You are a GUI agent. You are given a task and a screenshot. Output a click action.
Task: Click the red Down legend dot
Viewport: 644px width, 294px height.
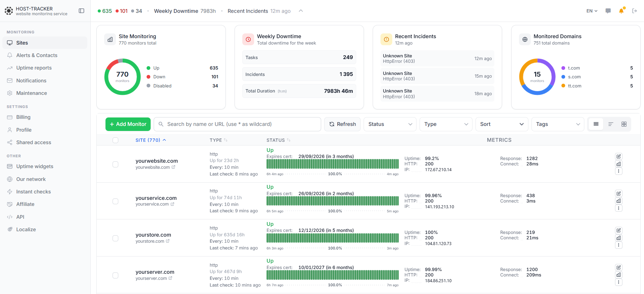coord(148,77)
